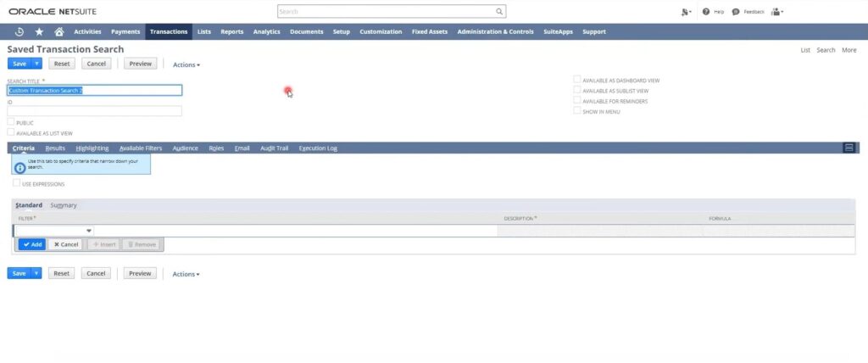Click the bottom Reset button
This screenshot has height=363, width=868.
(x=61, y=273)
